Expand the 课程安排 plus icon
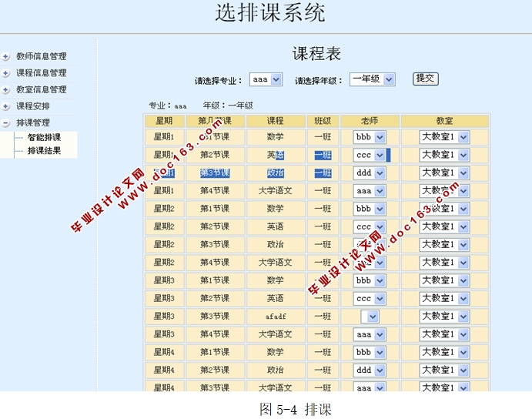Image resolution: width=532 pixels, height=419 pixels. (x=5, y=106)
